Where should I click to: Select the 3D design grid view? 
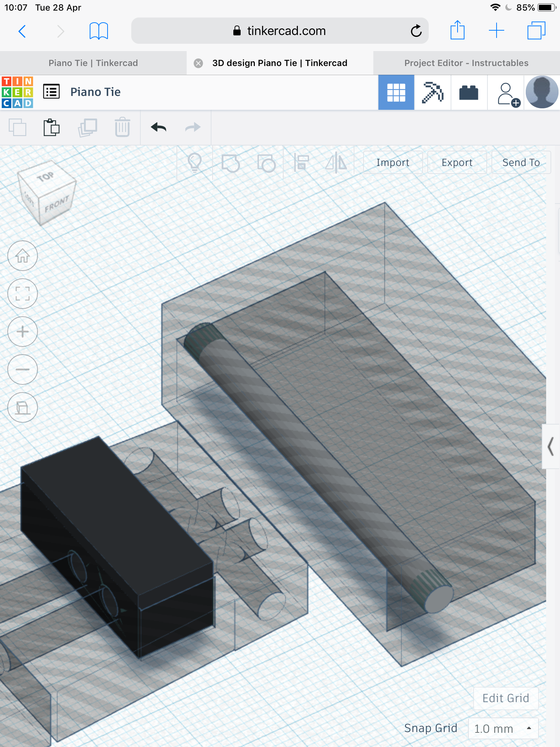tap(396, 92)
